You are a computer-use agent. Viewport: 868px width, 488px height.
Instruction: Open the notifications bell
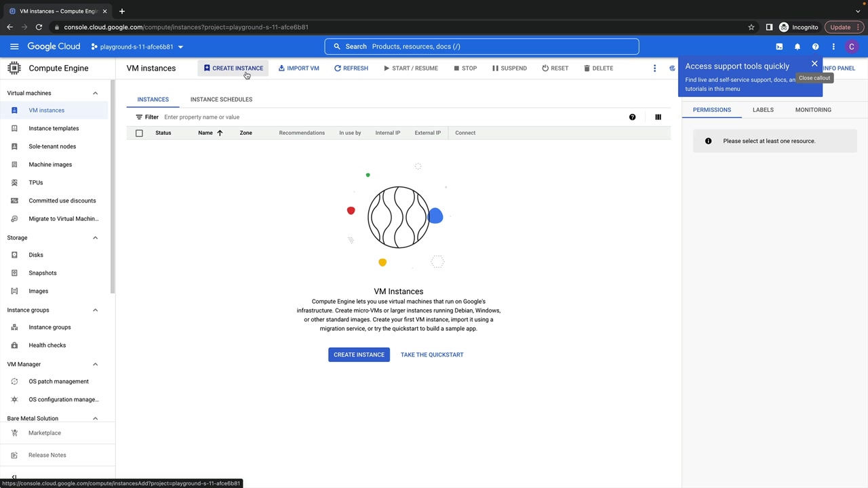click(x=797, y=47)
